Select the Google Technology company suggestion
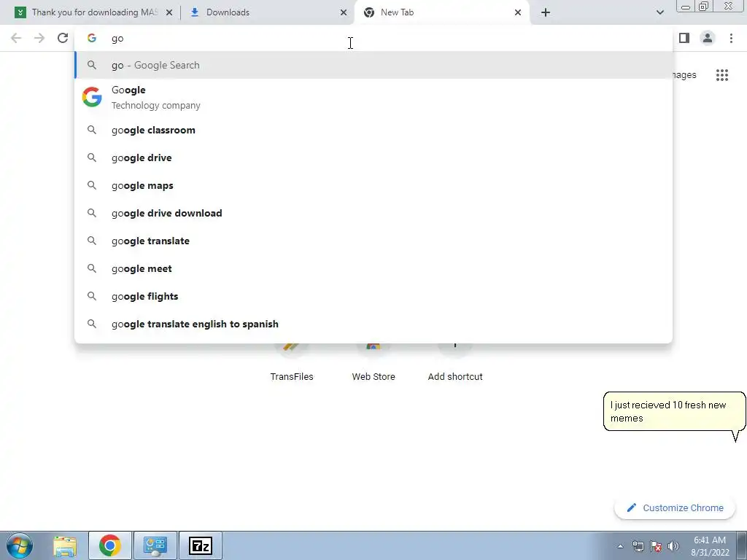The height and width of the screenshot is (560, 747). (373, 97)
